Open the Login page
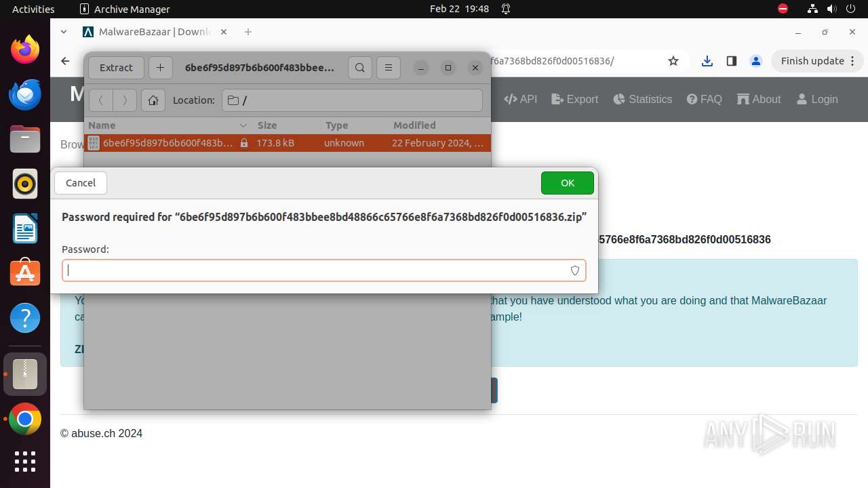This screenshot has height=488, width=868. click(x=817, y=99)
